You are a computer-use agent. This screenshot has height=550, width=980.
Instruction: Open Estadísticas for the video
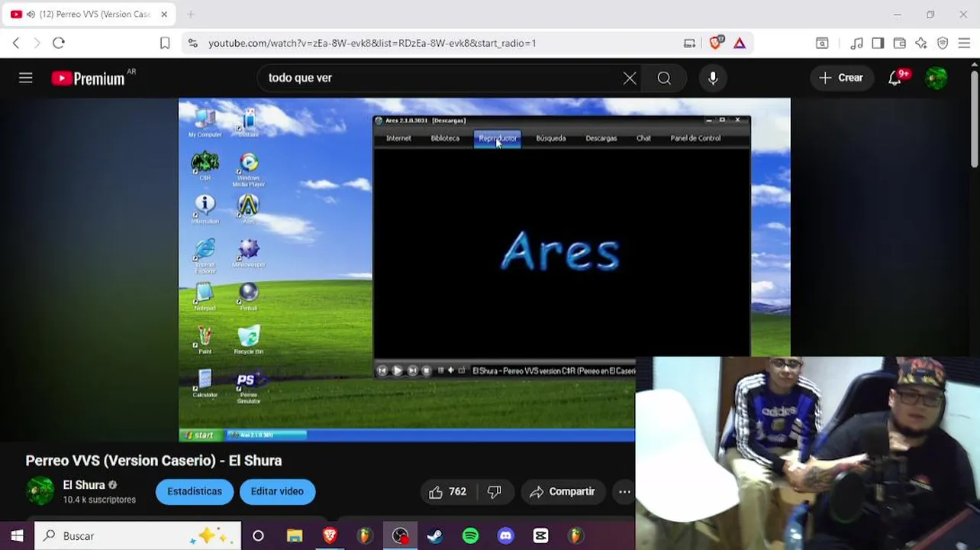pos(195,492)
